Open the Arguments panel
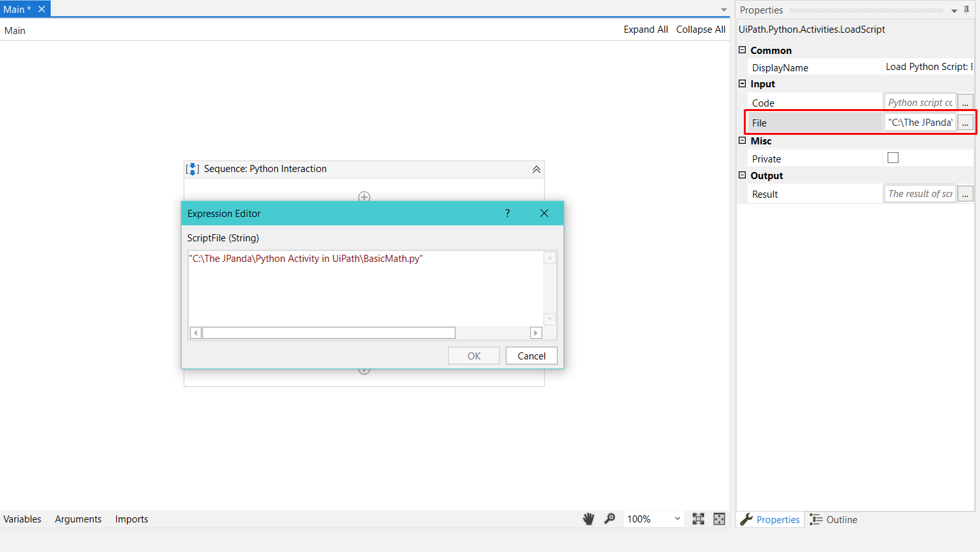The image size is (980, 552). click(78, 519)
